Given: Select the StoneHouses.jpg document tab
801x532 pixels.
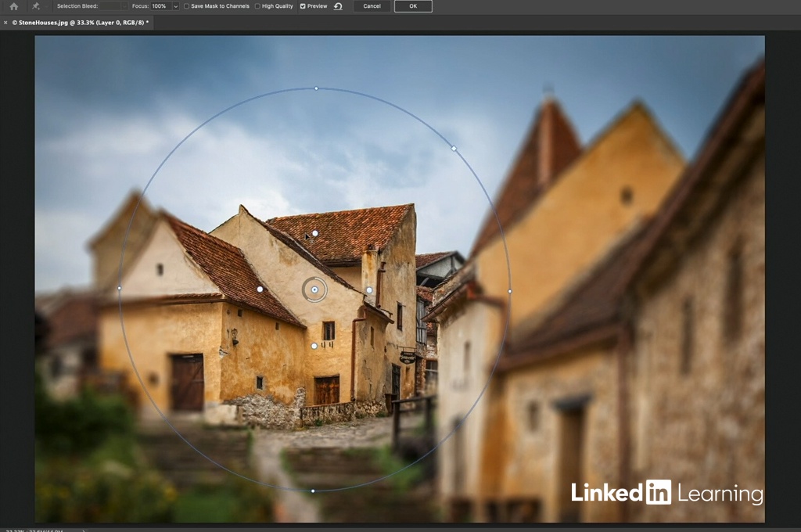Looking at the screenshot, I should [x=80, y=23].
